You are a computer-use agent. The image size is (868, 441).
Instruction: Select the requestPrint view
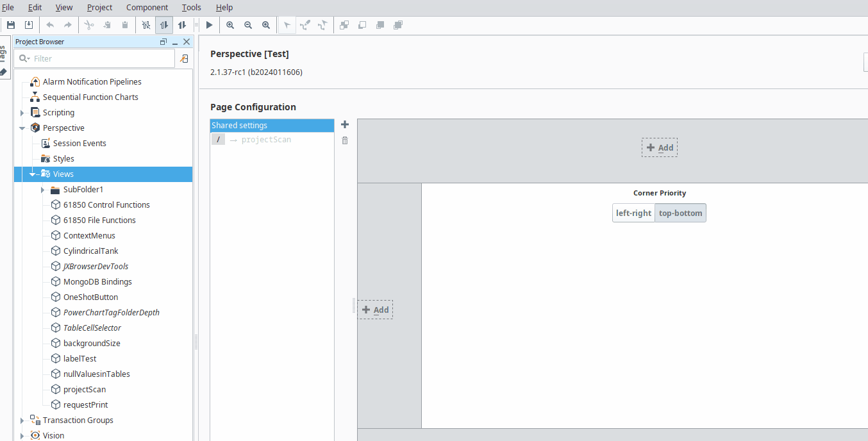point(85,405)
